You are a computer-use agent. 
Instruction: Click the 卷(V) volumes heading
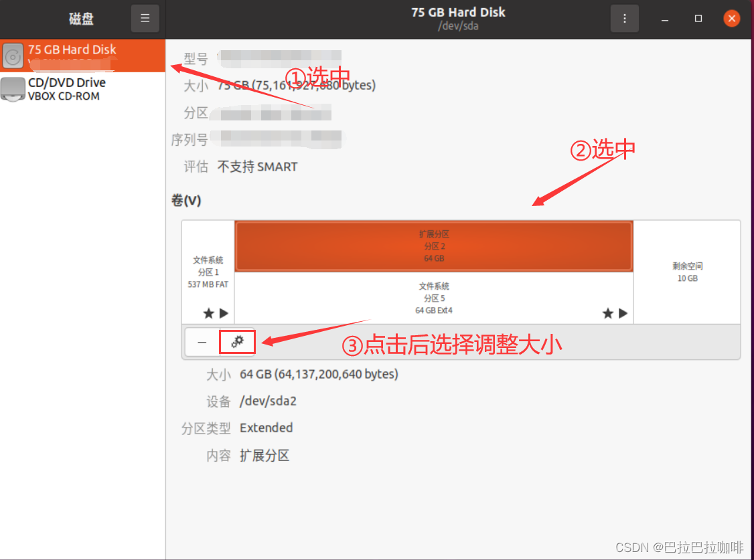click(x=186, y=200)
